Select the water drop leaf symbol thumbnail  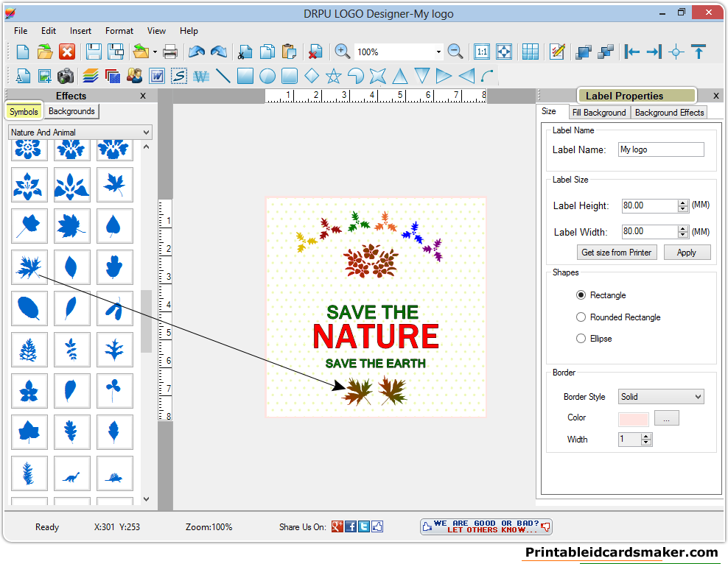[114, 226]
